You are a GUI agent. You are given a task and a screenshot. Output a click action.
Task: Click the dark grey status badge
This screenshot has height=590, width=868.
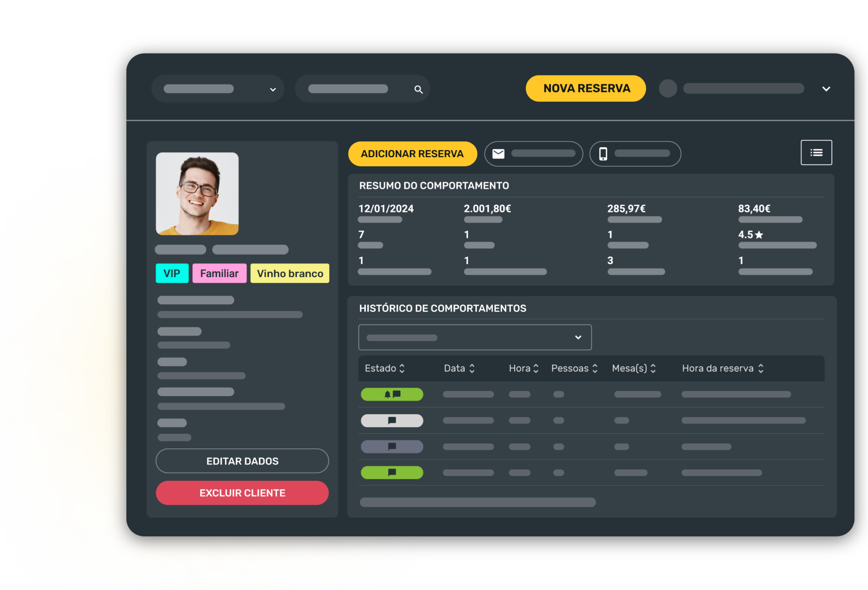(392, 446)
